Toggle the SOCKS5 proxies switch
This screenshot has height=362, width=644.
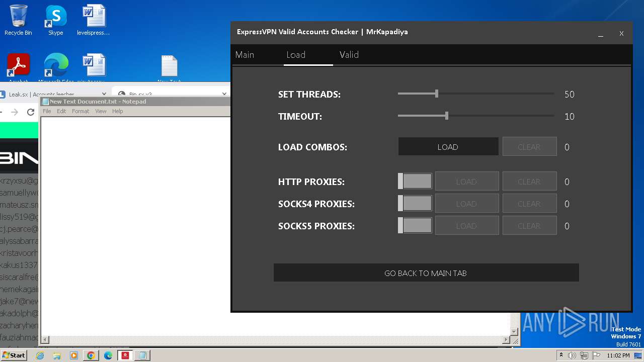coord(415,226)
